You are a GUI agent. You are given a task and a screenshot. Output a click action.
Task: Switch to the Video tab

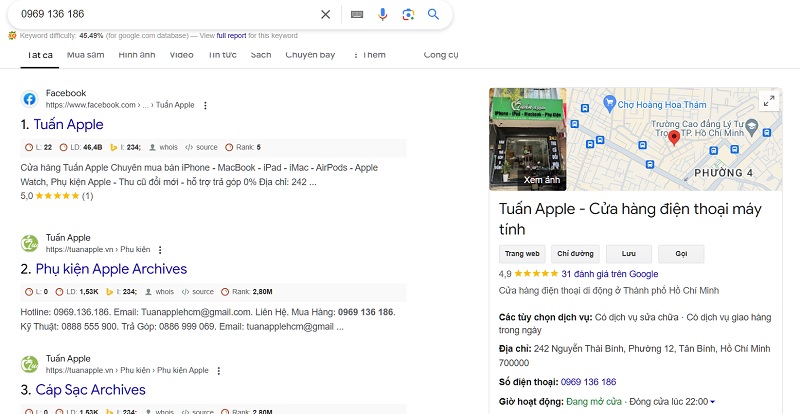(181, 55)
